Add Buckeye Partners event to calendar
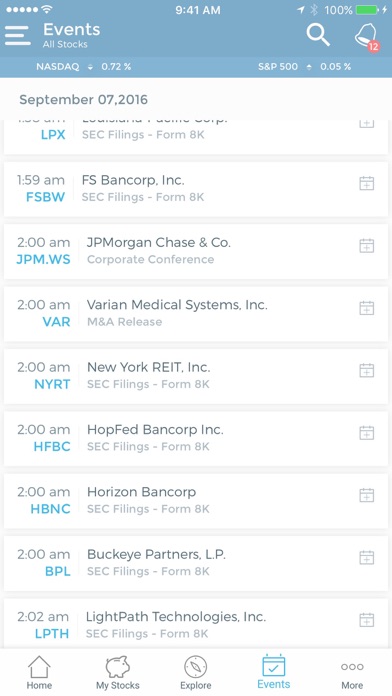Image resolution: width=392 pixels, height=696 pixels. click(366, 557)
